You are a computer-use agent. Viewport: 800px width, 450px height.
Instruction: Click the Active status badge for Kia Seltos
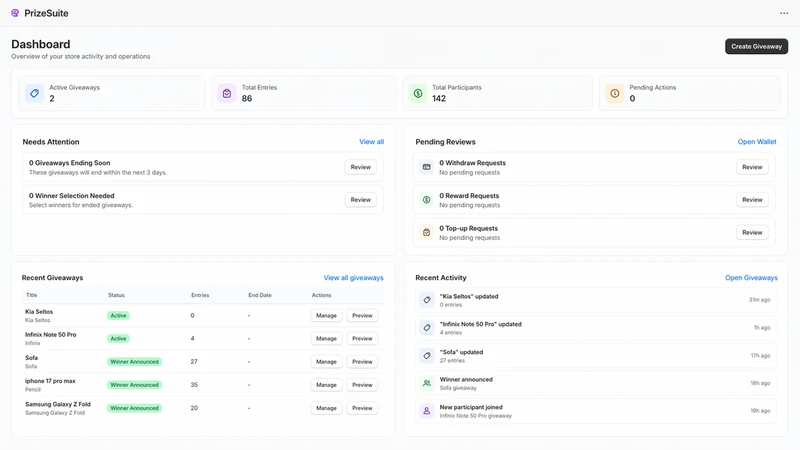[118, 316]
